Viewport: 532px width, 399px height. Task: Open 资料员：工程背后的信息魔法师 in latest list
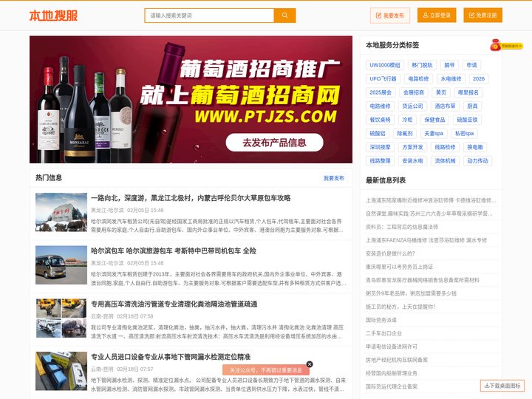402,227
